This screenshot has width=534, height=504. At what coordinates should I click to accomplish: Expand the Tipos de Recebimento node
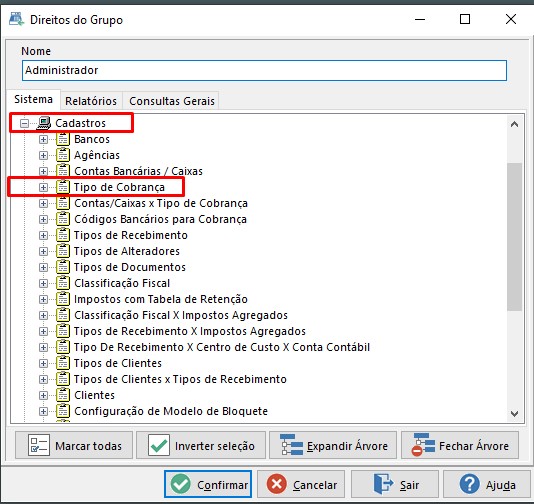click(x=43, y=235)
